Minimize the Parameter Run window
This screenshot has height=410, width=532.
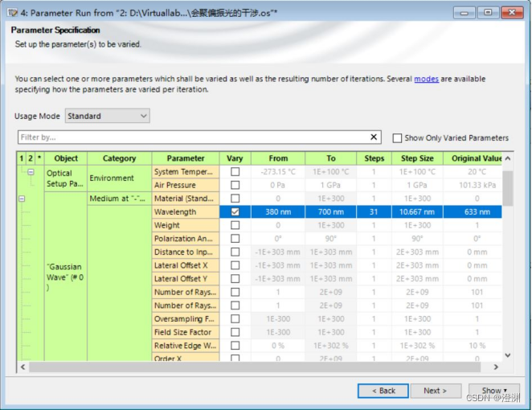tap(464, 12)
